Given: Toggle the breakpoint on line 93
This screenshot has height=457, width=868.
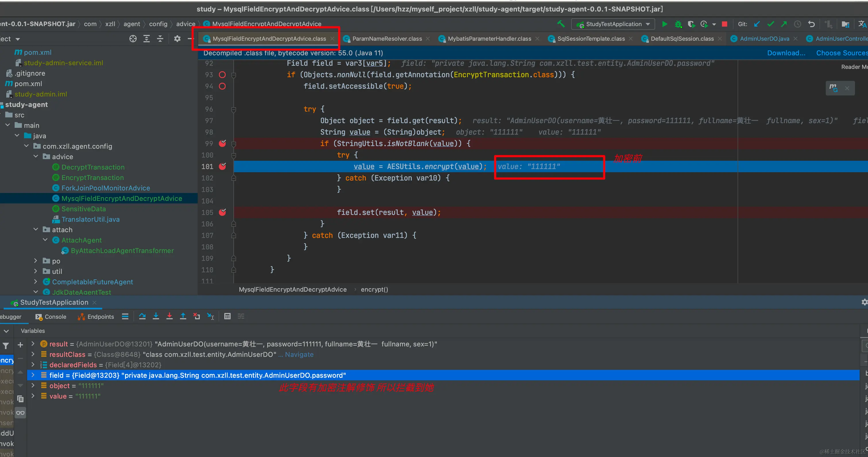Looking at the screenshot, I should pyautogui.click(x=222, y=75).
